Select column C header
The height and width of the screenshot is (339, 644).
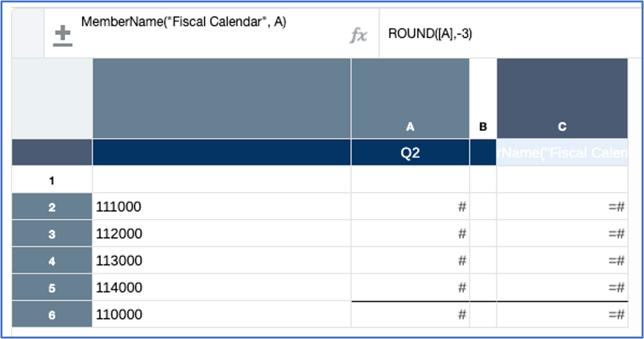(562, 99)
